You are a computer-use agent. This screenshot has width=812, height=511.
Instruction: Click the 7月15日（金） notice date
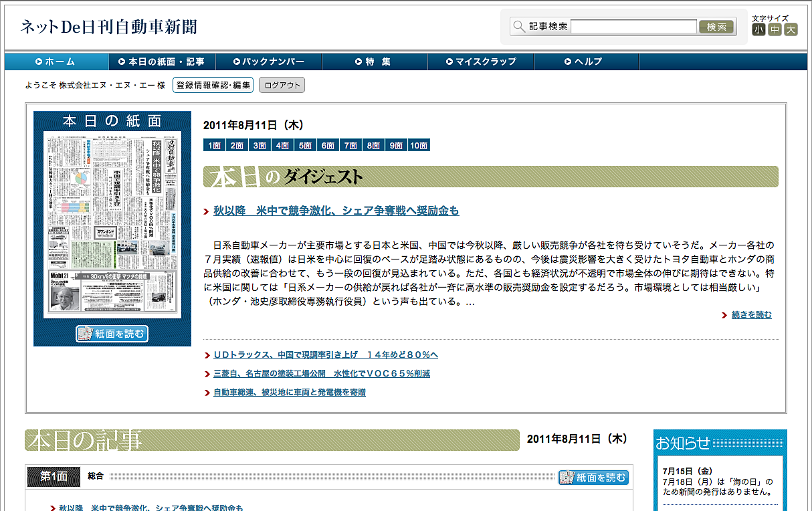pos(688,471)
